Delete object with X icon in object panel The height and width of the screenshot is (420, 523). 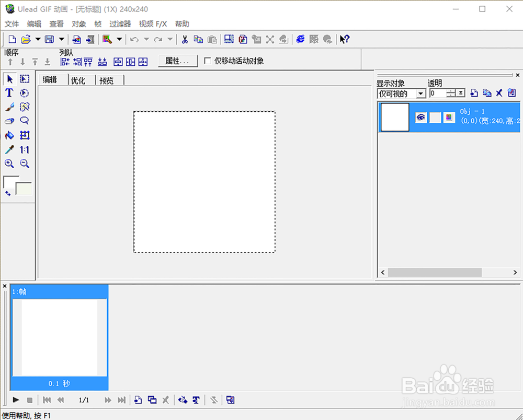(499, 93)
